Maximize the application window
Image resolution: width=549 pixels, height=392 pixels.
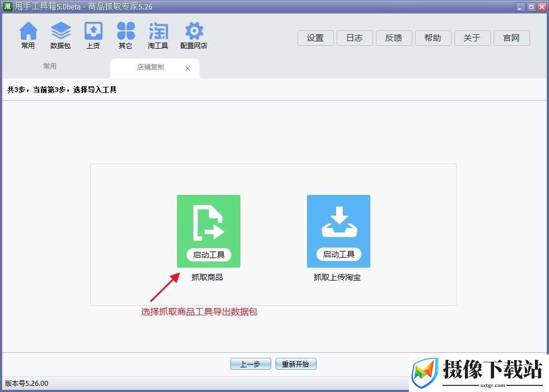531,7
